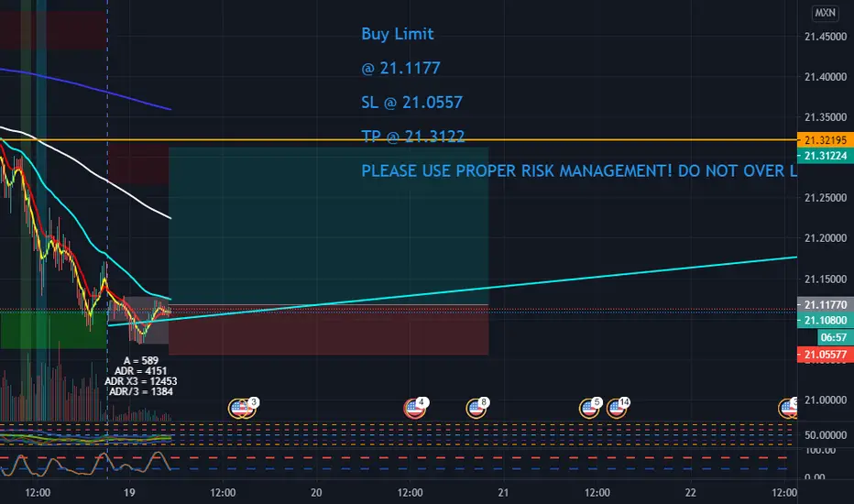This screenshot has width=854, height=504.
Task: Click the green 21.10800 current price label
Action: pos(825,321)
